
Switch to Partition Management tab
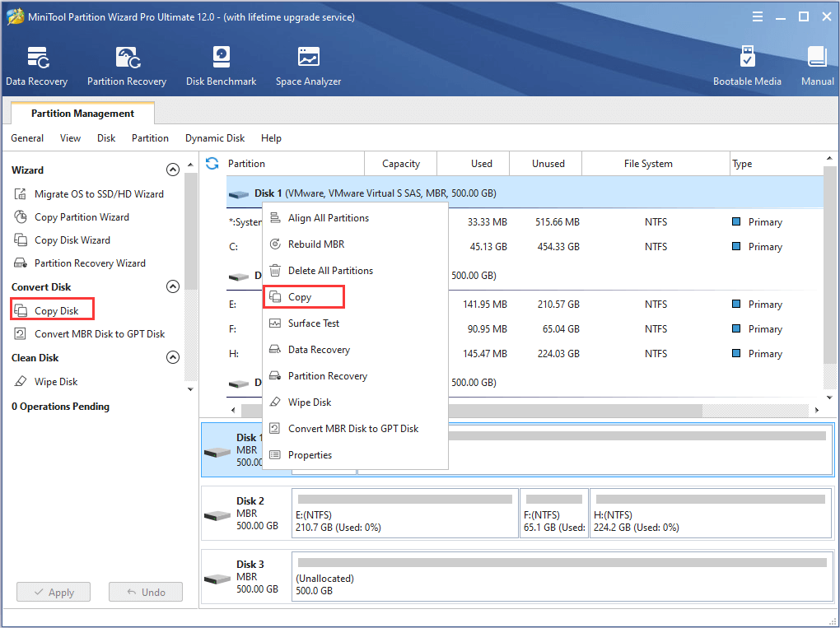(82, 114)
